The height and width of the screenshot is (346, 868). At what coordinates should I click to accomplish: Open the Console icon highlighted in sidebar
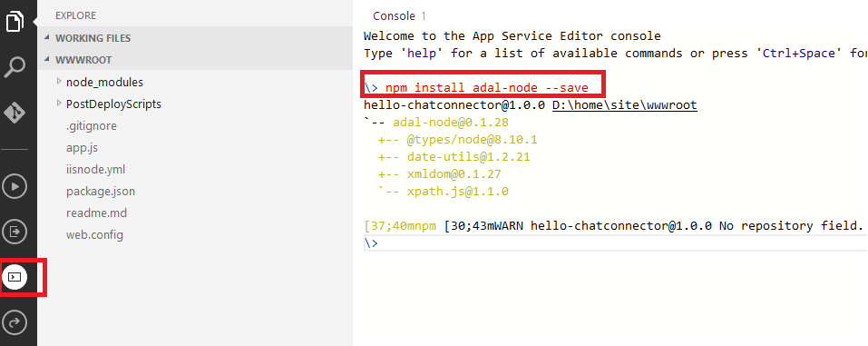tap(15, 277)
